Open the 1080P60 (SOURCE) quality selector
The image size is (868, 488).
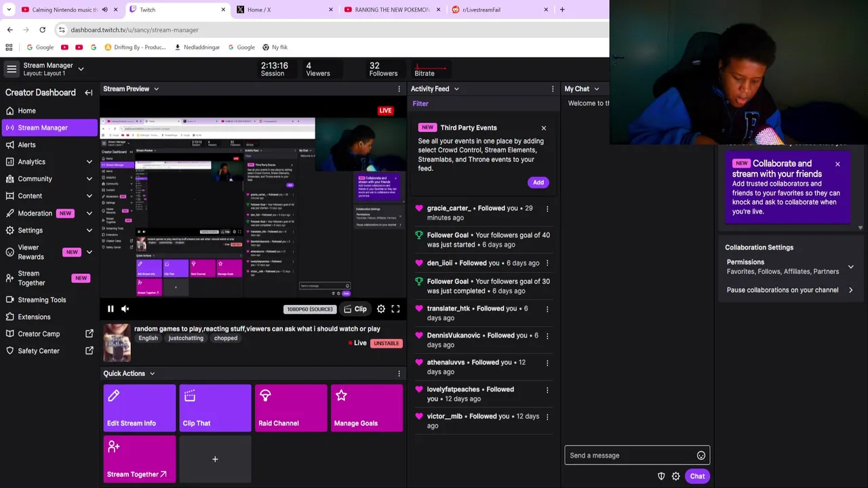coord(309,309)
